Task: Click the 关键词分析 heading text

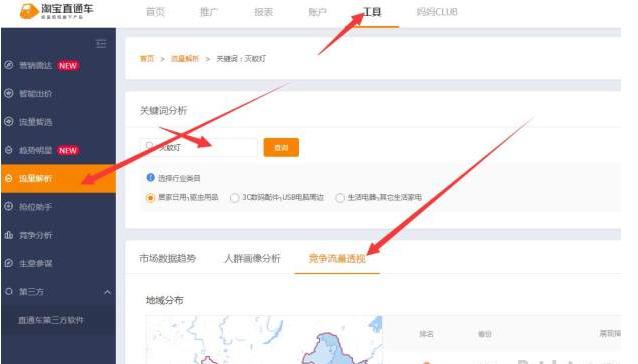Action: click(163, 111)
